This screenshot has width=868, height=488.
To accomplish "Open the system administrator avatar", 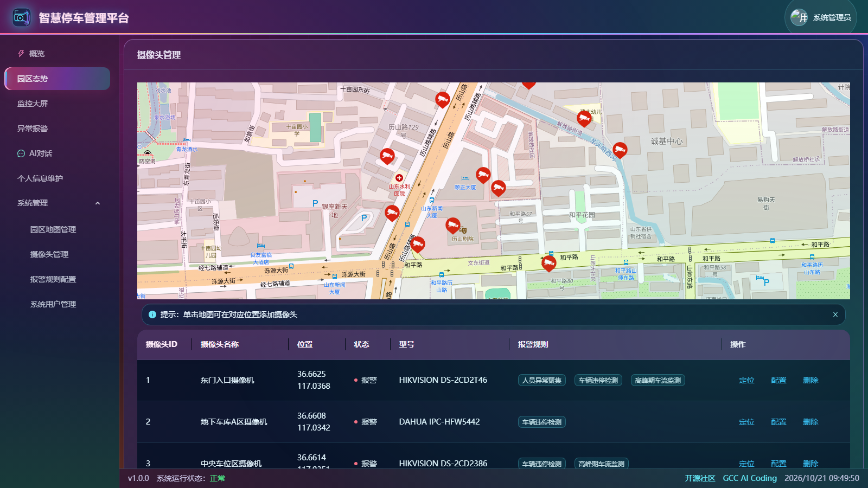I will pos(799,17).
